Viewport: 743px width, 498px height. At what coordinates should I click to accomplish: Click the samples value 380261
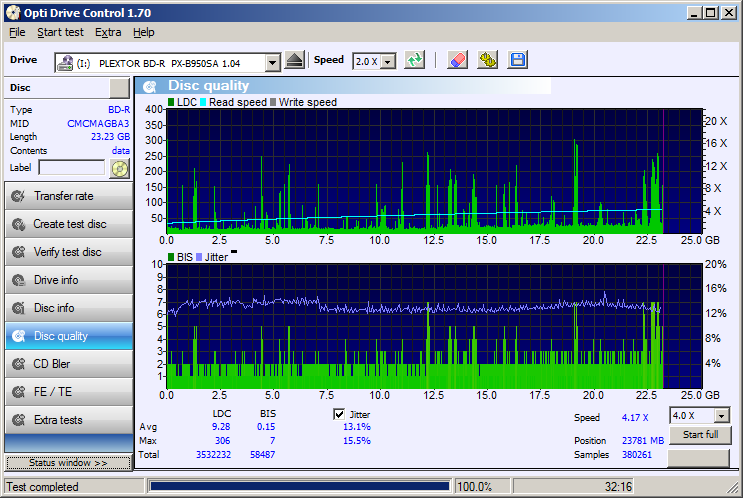click(x=637, y=455)
